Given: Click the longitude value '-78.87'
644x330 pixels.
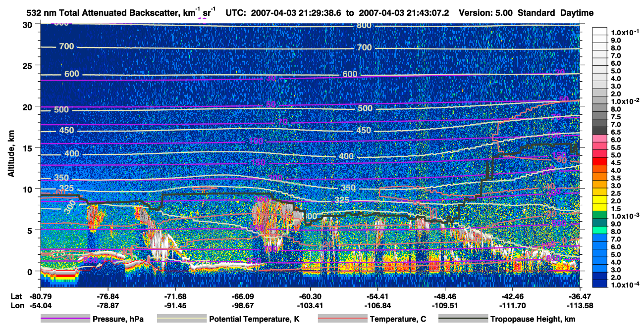Looking at the screenshot, I should pyautogui.click(x=108, y=305).
